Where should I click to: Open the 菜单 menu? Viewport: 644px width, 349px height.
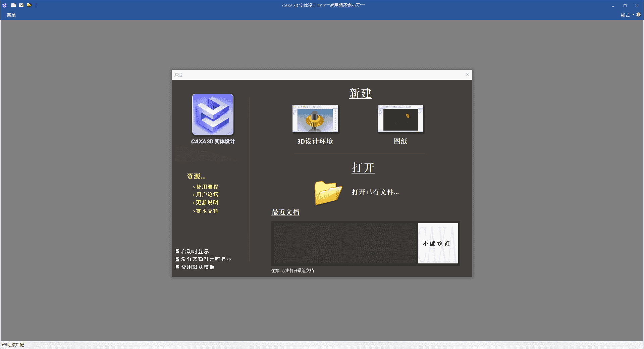11,15
